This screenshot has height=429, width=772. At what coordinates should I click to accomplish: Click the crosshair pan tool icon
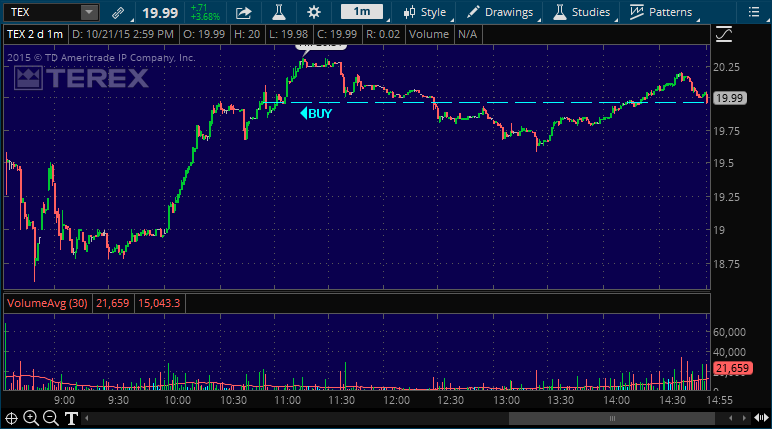(11, 418)
